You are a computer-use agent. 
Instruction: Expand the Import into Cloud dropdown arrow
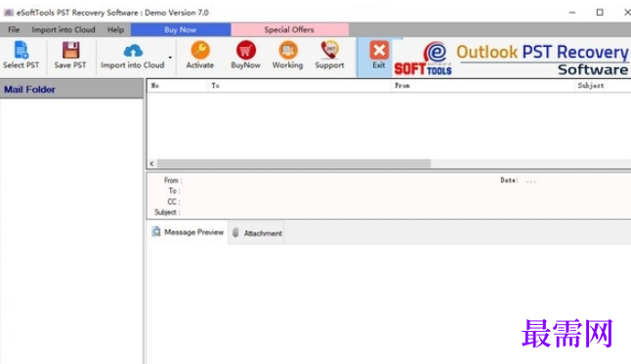click(170, 58)
